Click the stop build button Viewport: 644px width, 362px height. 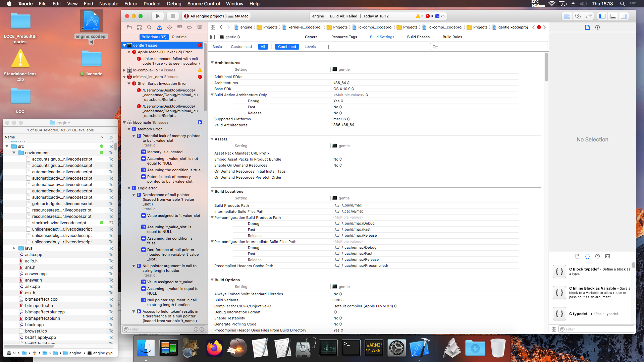coord(173,16)
